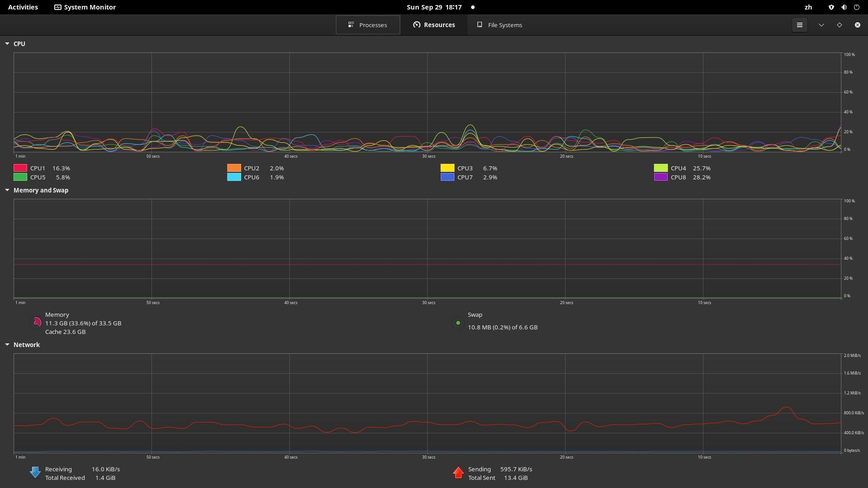868x488 pixels.
Task: Change the CPU1 red color swatch
Action: (20, 168)
